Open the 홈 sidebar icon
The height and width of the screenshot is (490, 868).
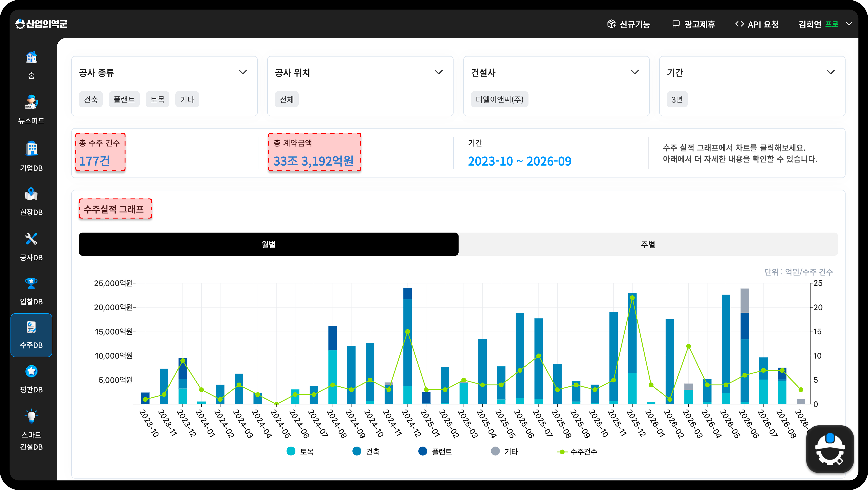[x=31, y=57]
